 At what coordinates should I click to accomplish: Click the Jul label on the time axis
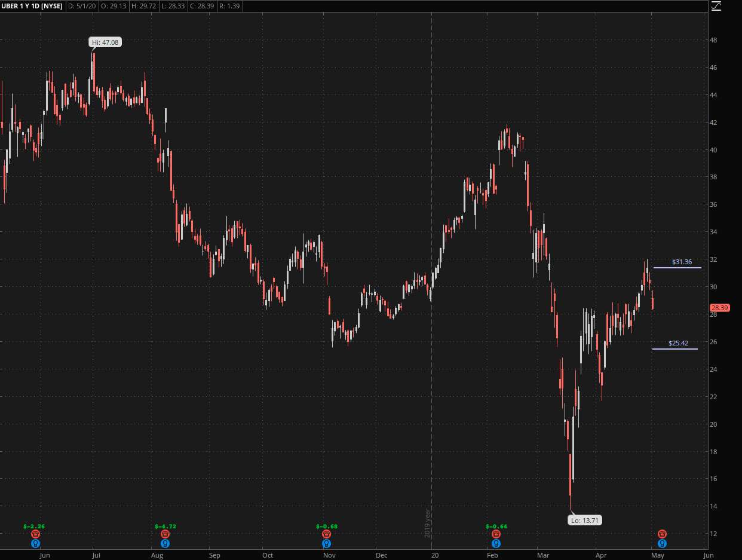pyautogui.click(x=96, y=555)
